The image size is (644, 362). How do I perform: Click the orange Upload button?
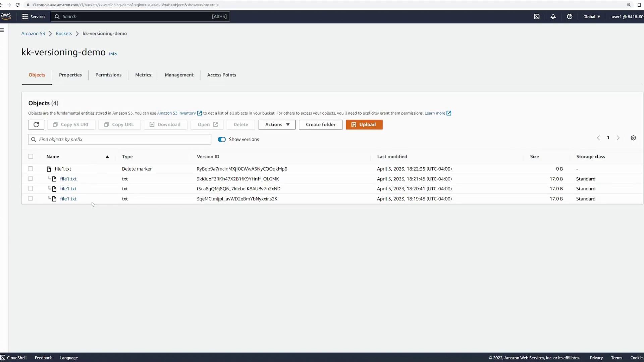tap(364, 125)
